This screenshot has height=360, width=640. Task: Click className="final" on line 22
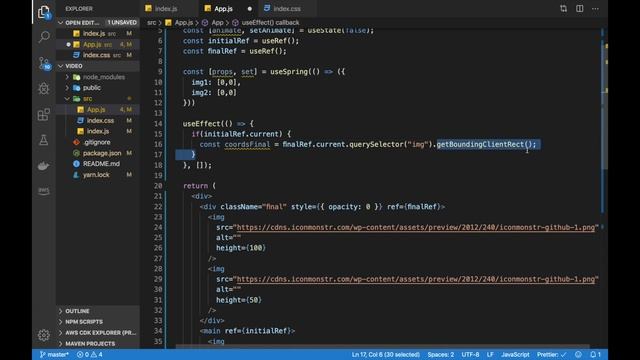click(253, 207)
